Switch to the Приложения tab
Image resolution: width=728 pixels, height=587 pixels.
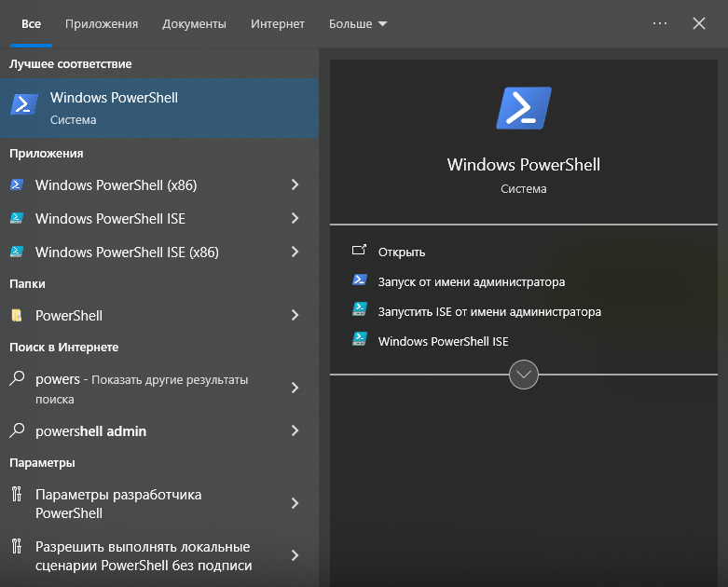click(x=102, y=23)
